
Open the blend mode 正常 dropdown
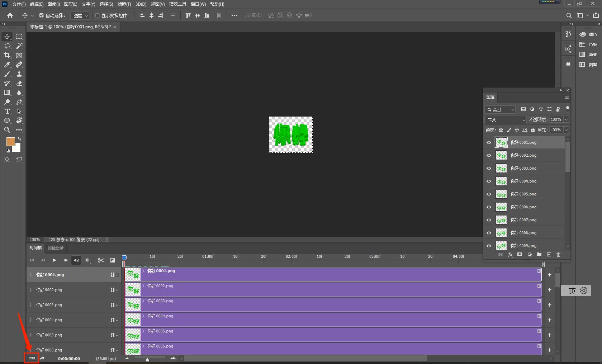point(506,120)
